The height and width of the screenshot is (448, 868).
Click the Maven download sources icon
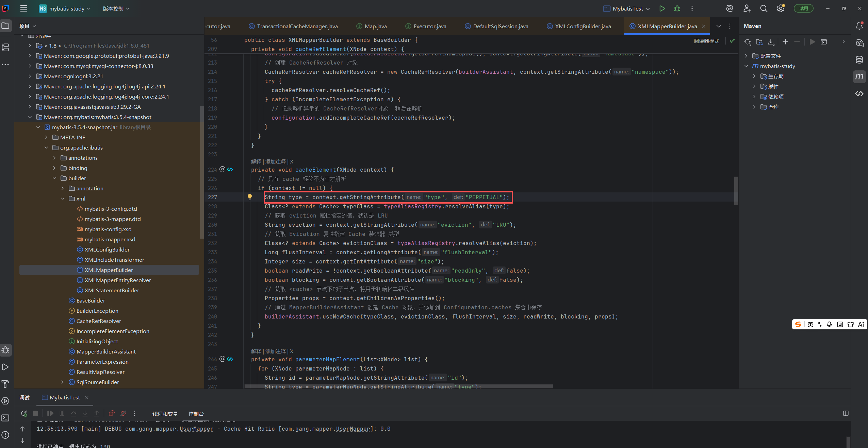point(771,42)
